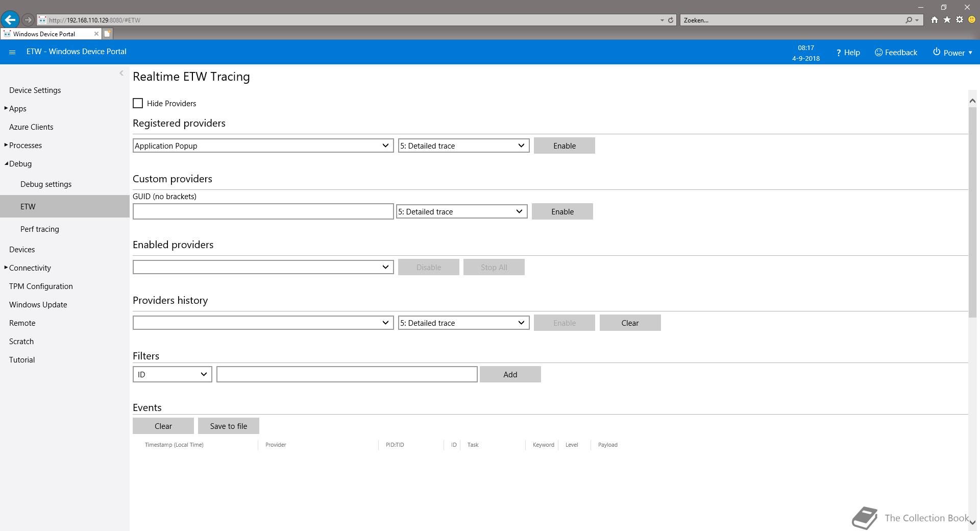Click Save to file
This screenshot has width=980, height=531.
pos(228,426)
